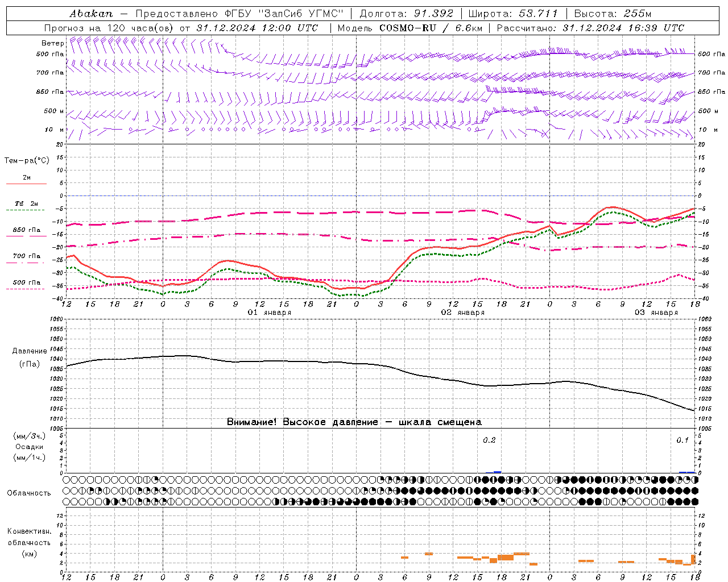
Task: Select the 03 января date label
Action: [x=656, y=313]
